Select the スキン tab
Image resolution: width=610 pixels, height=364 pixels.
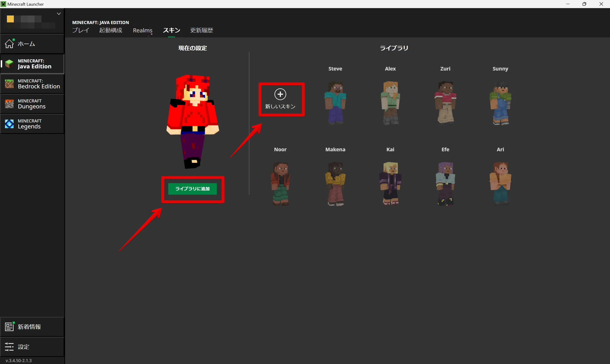pos(172,30)
